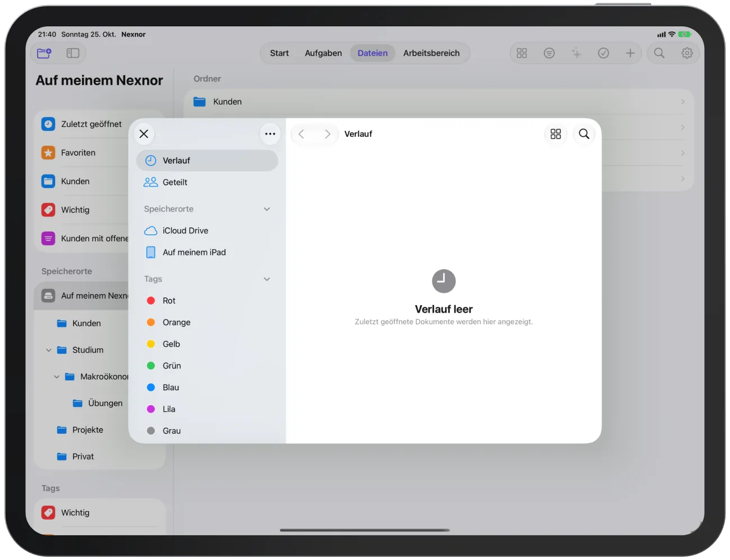Collapse the Tags section in dialog

[267, 279]
